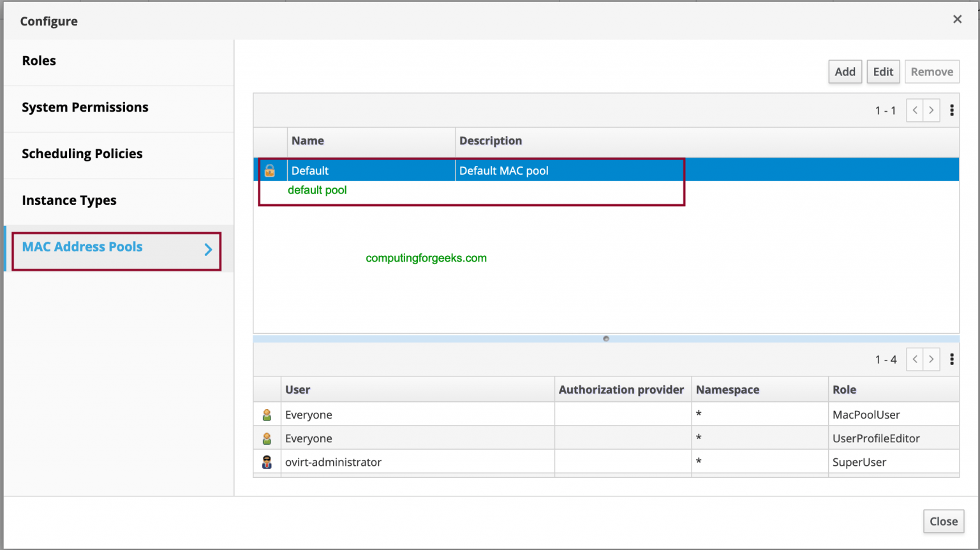Open the kebab menu above the MAC pool table
Image resolution: width=980 pixels, height=550 pixels.
click(951, 110)
